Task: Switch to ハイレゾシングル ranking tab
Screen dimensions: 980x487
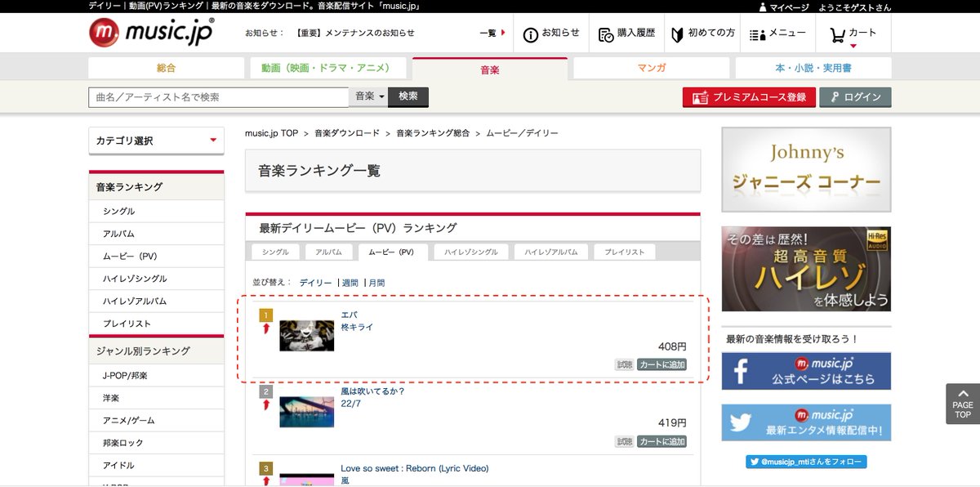Action: [x=471, y=252]
